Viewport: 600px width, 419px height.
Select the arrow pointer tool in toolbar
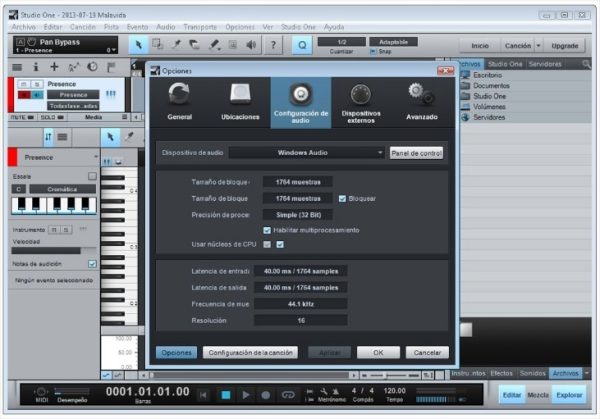(139, 45)
